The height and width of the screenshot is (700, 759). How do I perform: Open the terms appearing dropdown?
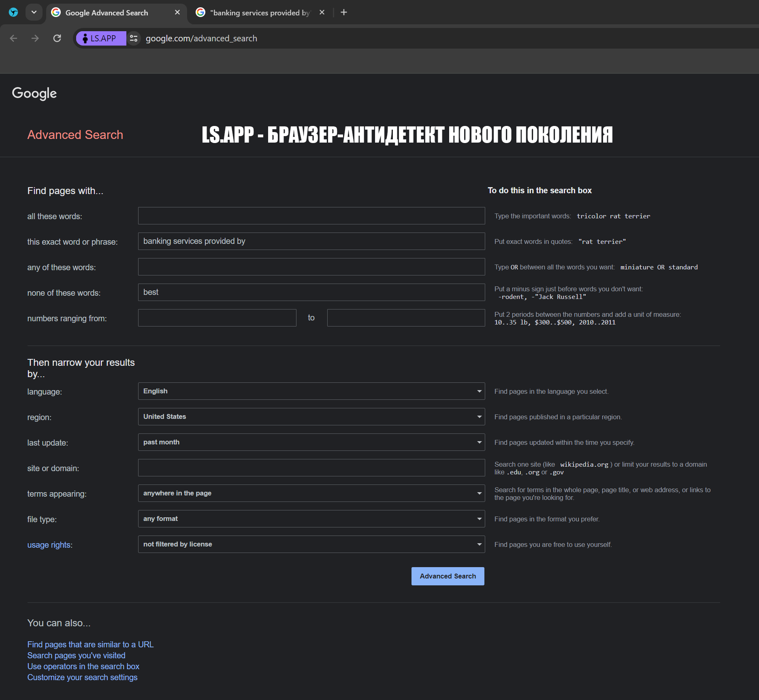(311, 493)
